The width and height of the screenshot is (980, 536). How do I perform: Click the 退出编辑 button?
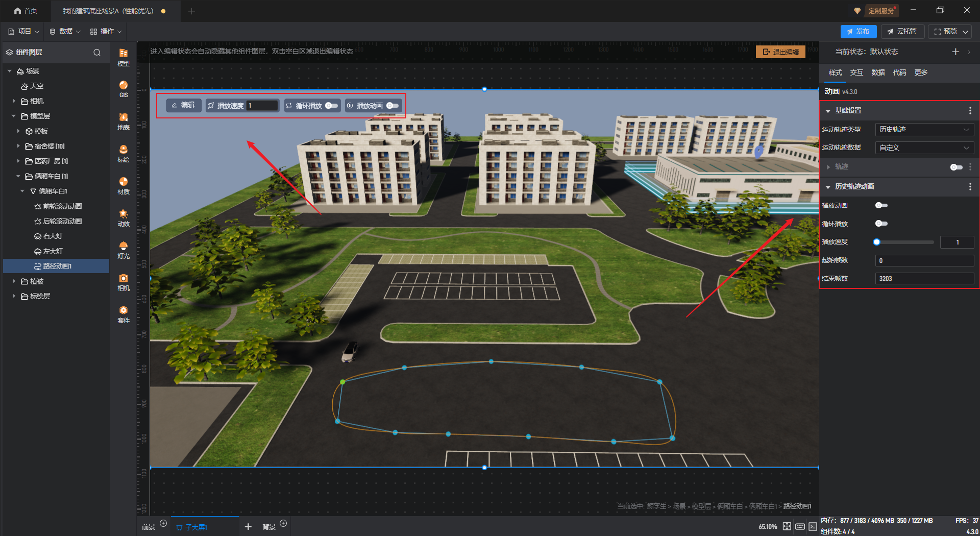point(780,52)
